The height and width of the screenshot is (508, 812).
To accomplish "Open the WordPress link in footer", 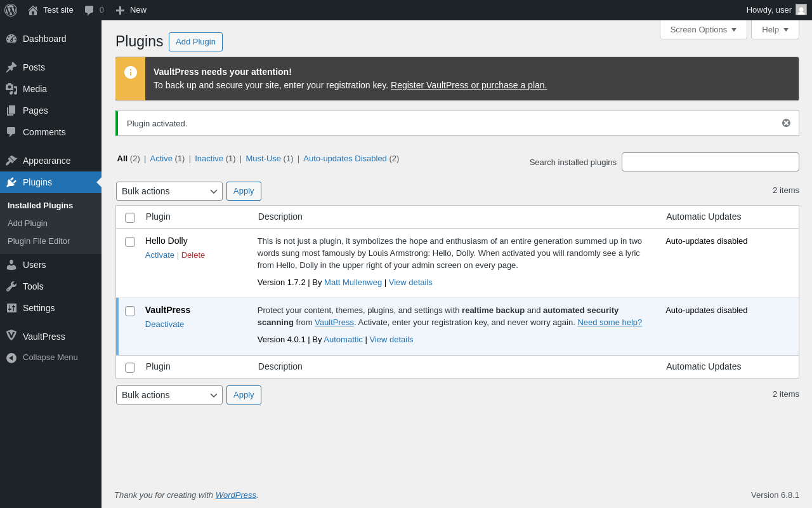I will pyautogui.click(x=236, y=495).
